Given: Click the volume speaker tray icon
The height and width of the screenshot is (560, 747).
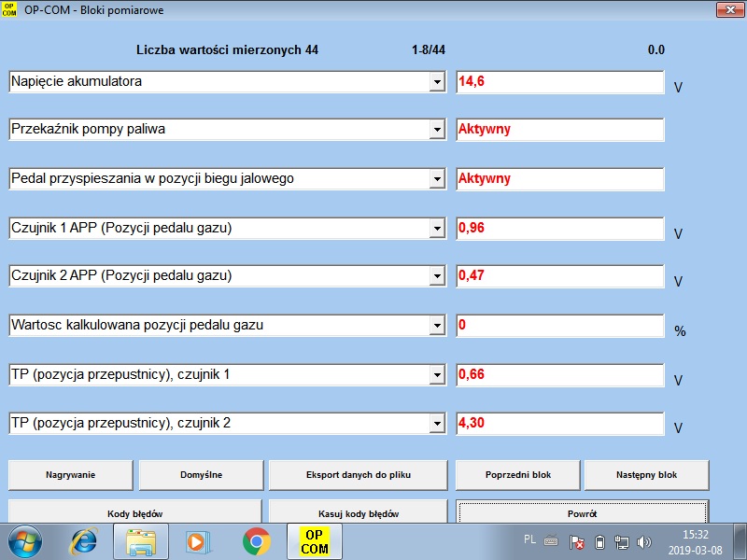Looking at the screenshot, I should click(x=644, y=541).
